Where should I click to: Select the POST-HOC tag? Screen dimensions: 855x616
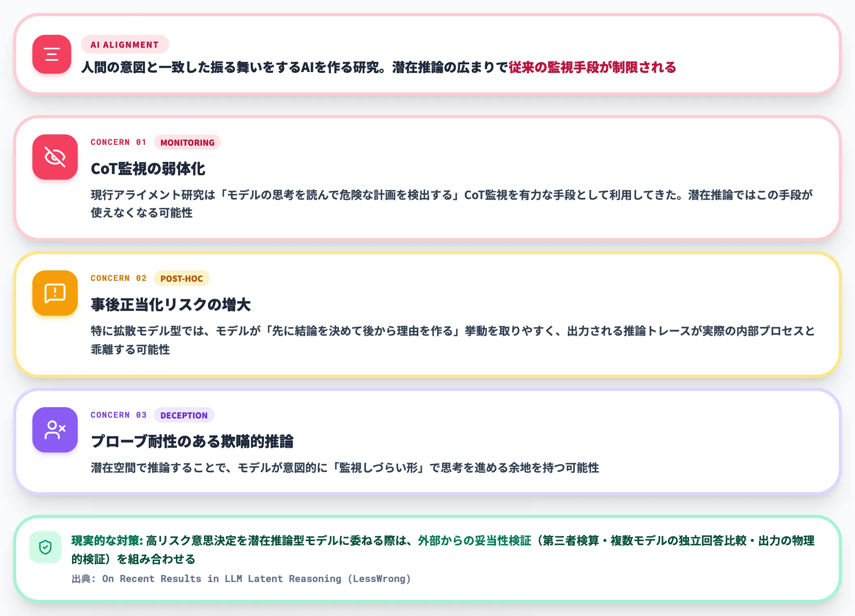pyautogui.click(x=181, y=278)
